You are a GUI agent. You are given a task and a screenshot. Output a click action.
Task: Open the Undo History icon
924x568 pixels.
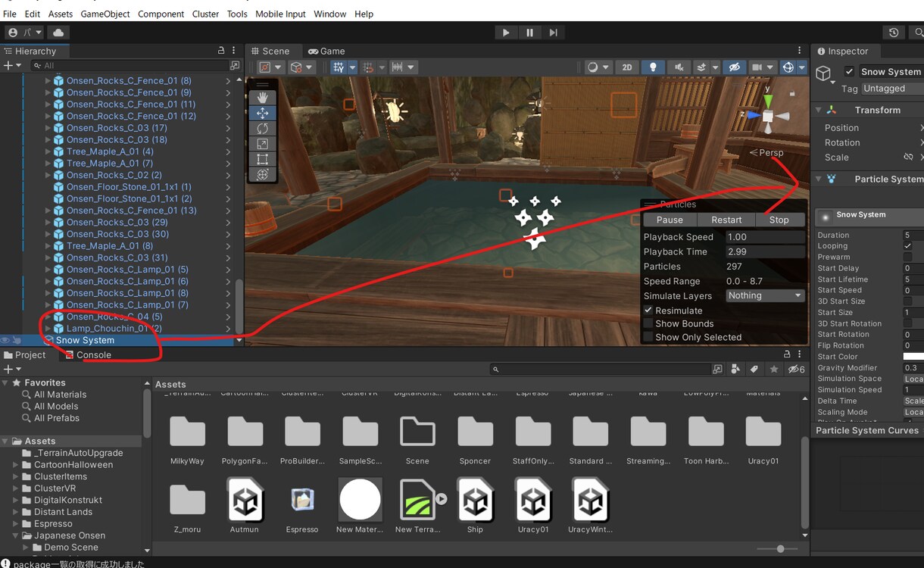[894, 33]
